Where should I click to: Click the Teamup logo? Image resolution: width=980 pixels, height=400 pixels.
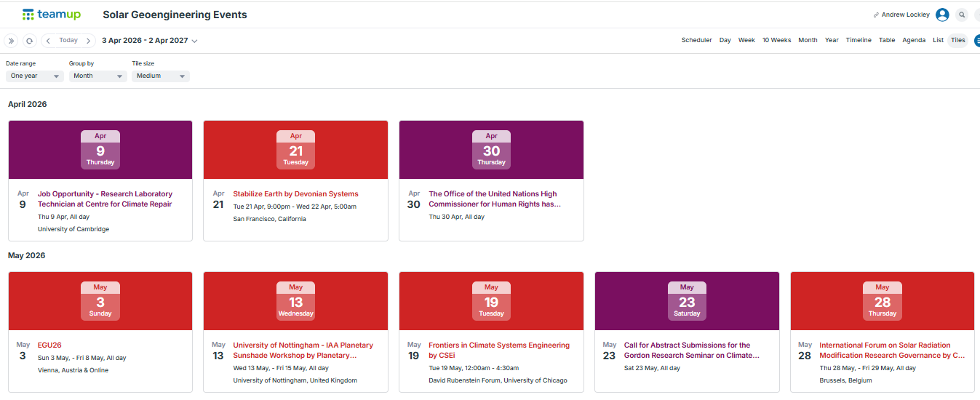click(x=52, y=15)
